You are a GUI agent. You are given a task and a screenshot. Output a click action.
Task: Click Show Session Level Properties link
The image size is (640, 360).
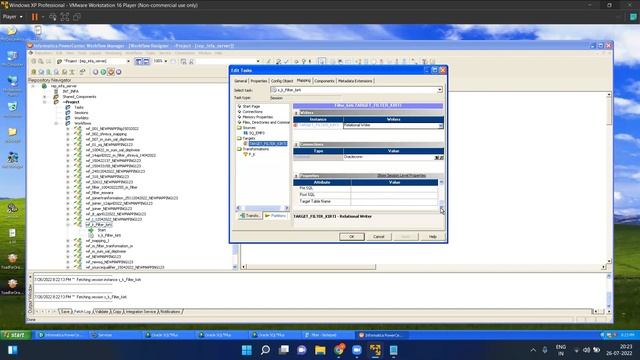point(401,176)
